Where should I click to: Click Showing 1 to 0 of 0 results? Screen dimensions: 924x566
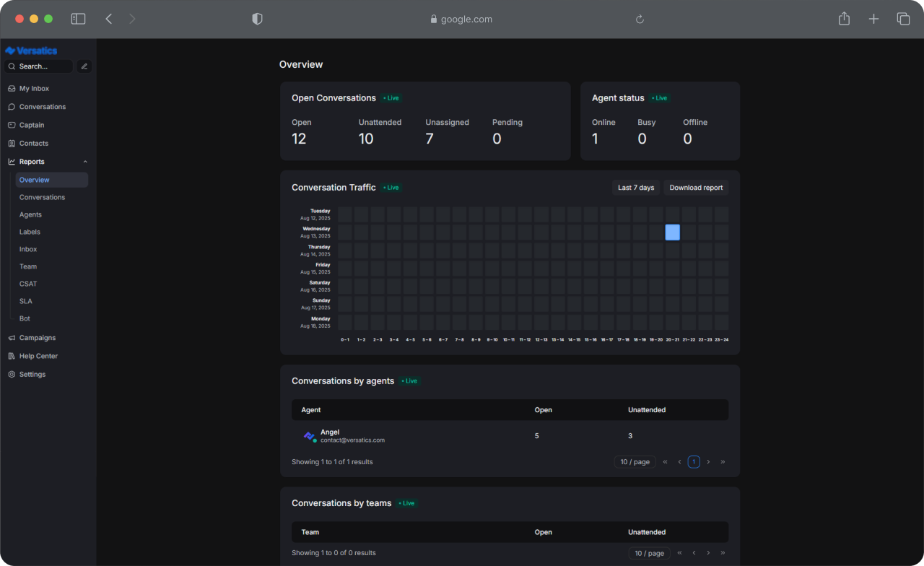334,553
